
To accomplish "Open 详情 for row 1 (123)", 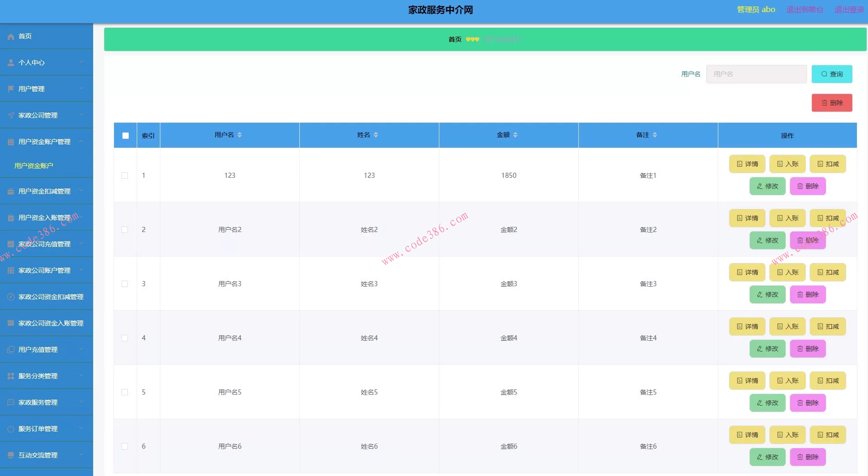I will tap(747, 164).
